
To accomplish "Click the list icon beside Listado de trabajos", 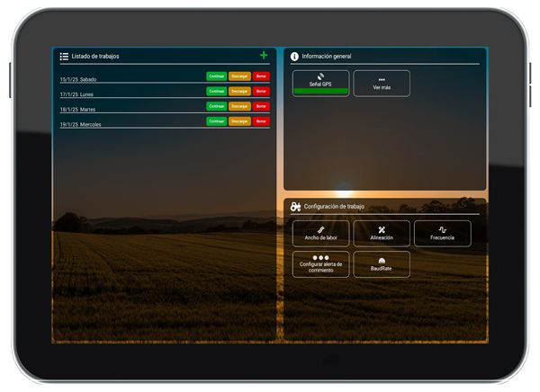I will (64, 57).
